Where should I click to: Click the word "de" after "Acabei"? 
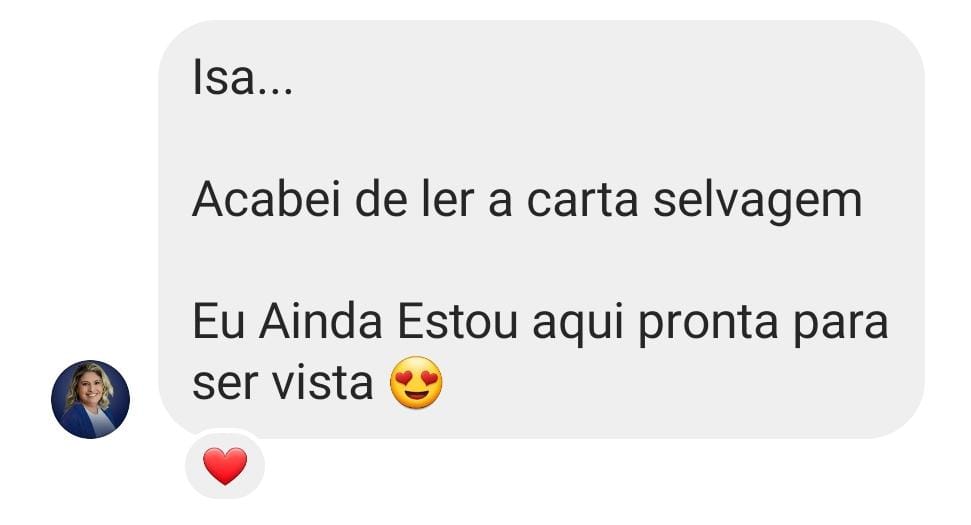[x=381, y=200]
